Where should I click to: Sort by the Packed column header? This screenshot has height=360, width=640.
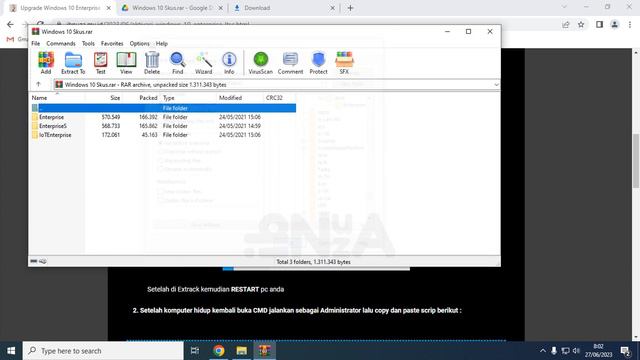coord(141,98)
